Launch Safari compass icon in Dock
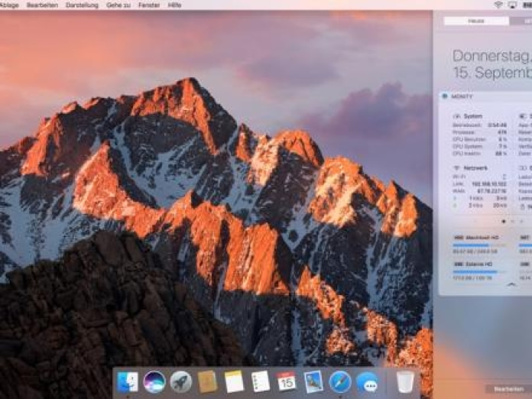This screenshot has width=532, height=399. pyautogui.click(x=340, y=382)
